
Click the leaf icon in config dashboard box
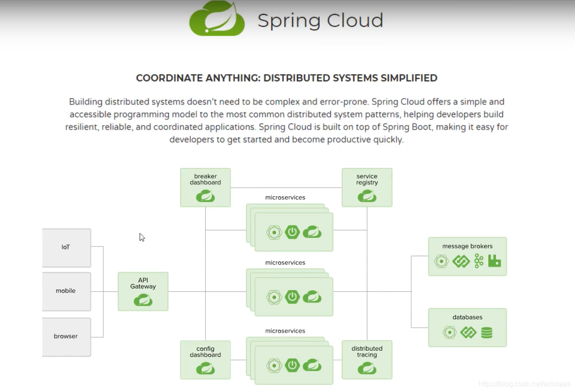click(x=205, y=368)
